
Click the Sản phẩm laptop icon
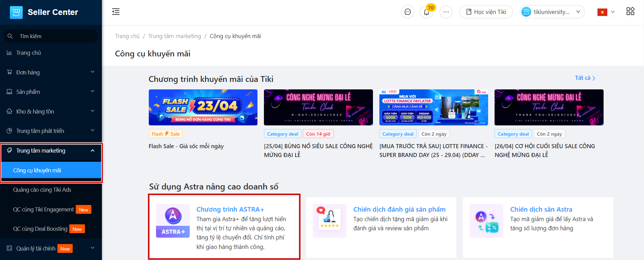(9, 92)
